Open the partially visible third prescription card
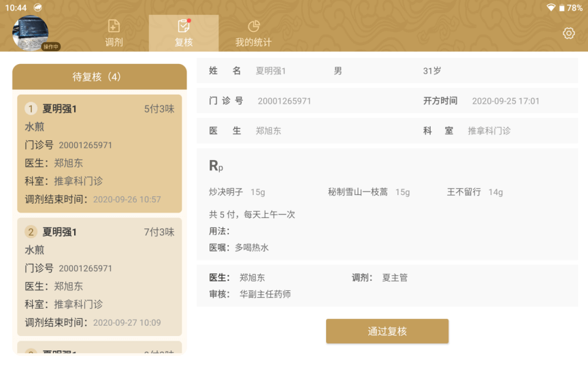This screenshot has height=368, width=588. tap(99, 348)
